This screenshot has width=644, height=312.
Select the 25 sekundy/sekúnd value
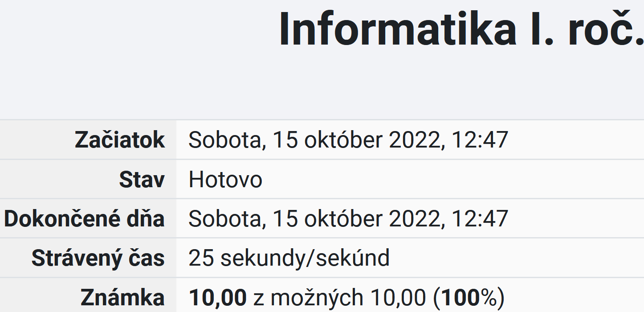click(x=289, y=258)
